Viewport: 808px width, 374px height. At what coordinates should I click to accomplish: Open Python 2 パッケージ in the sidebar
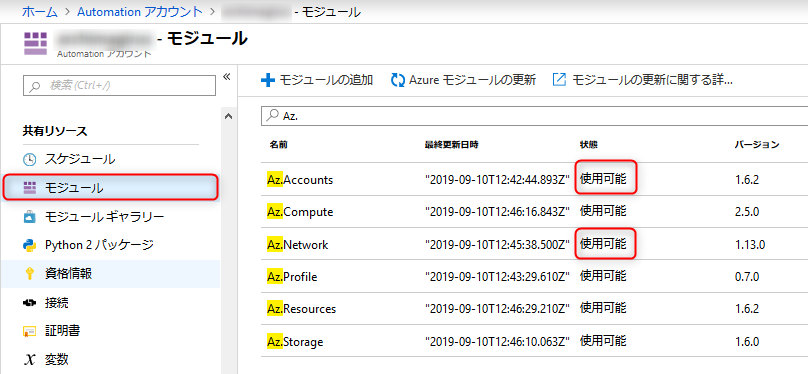[99, 245]
